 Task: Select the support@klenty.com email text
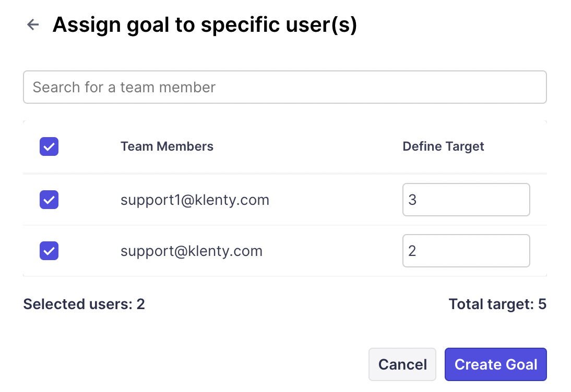point(191,251)
